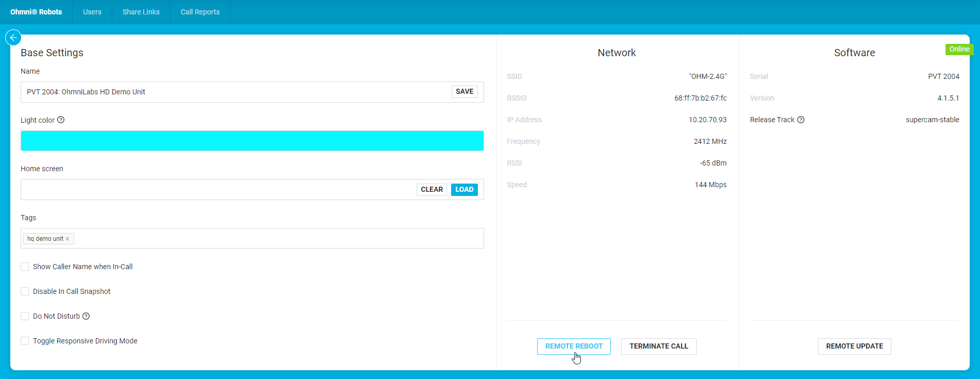Click the Do Not Disturb help icon
This screenshot has width=980, height=379.
86,316
